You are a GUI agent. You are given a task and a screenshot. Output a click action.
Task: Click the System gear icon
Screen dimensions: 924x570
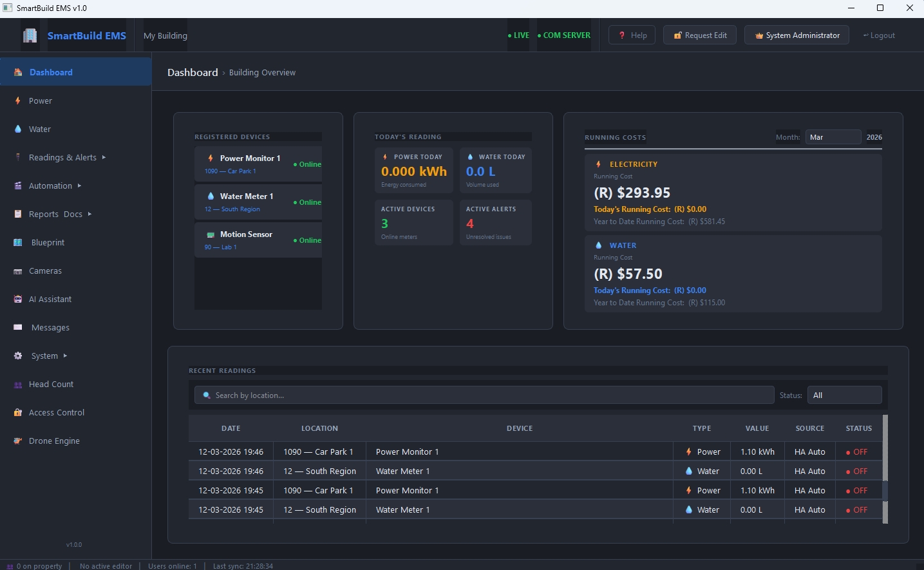click(18, 356)
